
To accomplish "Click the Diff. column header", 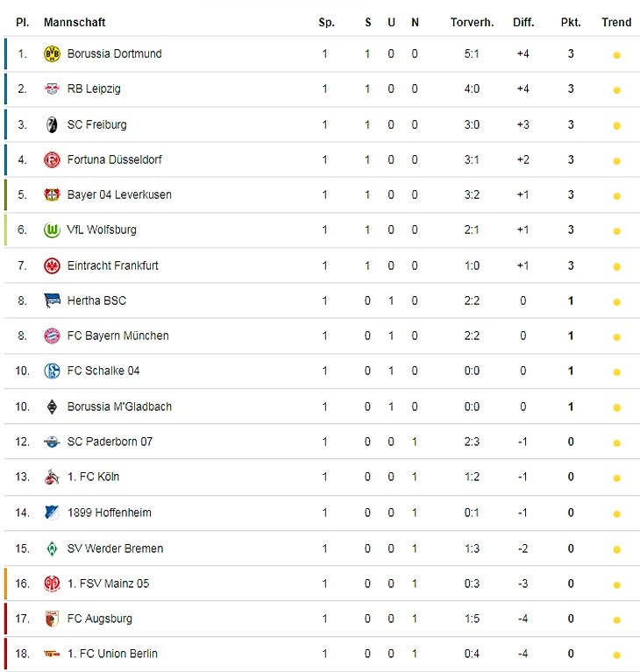I will (x=523, y=23).
